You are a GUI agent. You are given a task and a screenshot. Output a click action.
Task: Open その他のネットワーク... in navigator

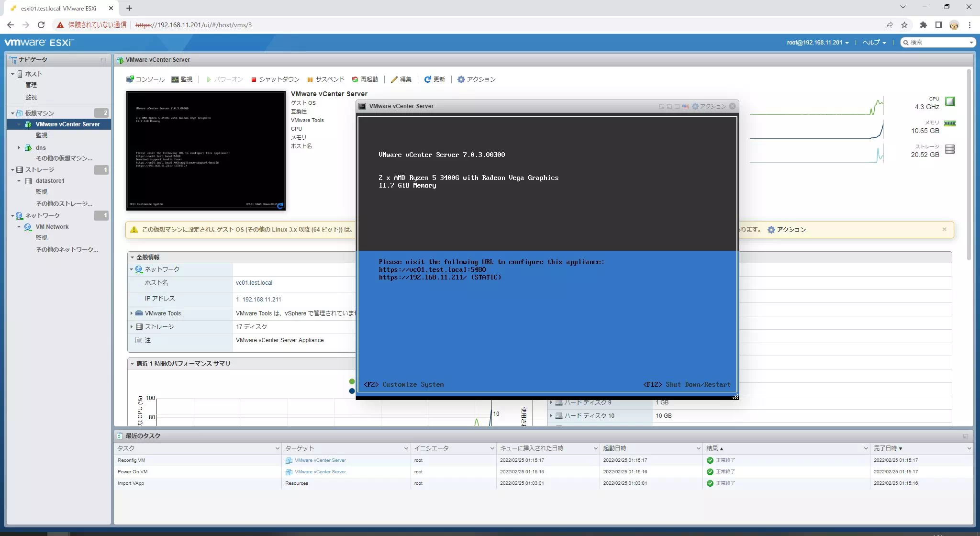click(x=67, y=249)
